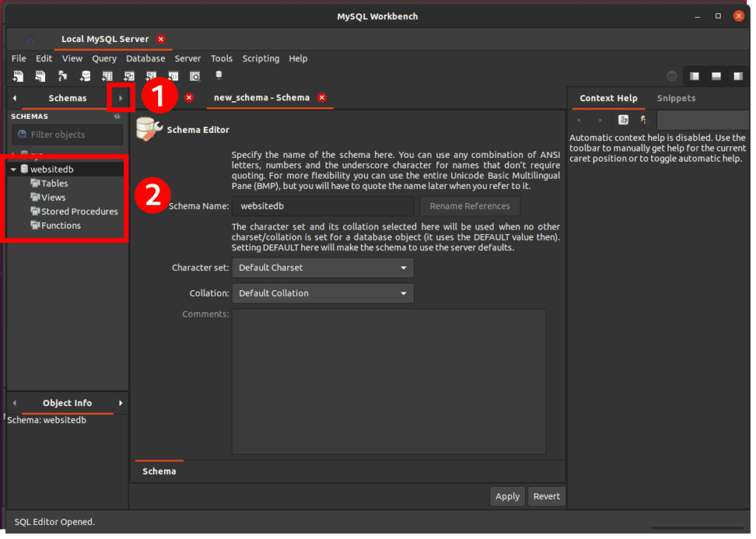Open the Scripting menu

pos(261,58)
